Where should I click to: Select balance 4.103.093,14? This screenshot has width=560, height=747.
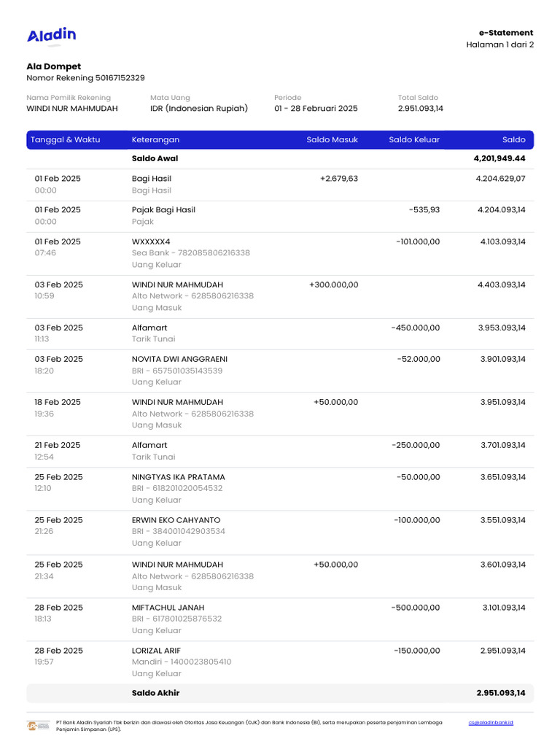coord(503,242)
